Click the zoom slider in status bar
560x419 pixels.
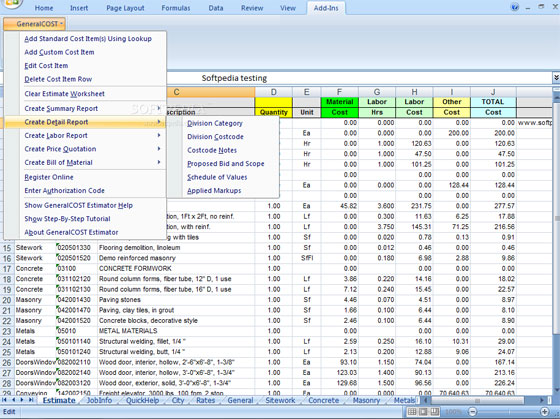click(x=508, y=411)
